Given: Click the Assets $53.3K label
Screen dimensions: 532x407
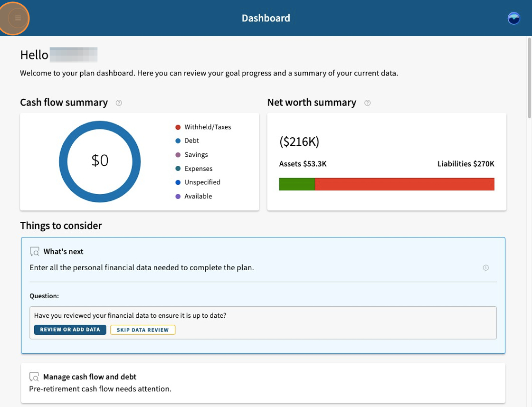Looking at the screenshot, I should [x=303, y=164].
